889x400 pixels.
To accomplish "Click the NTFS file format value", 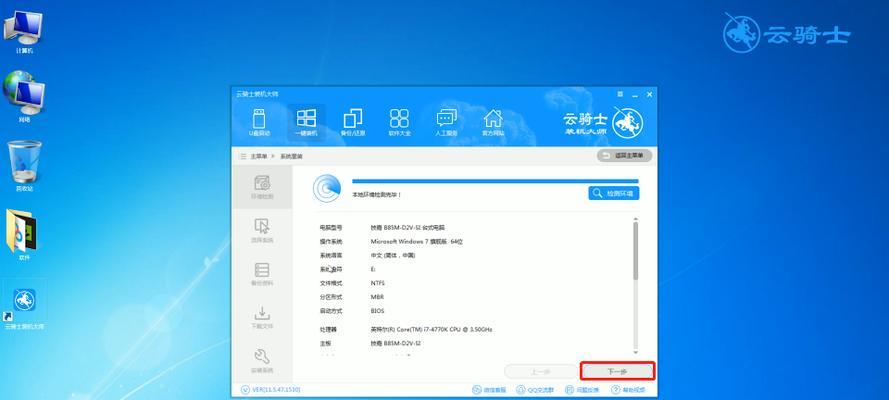I will click(x=378, y=283).
